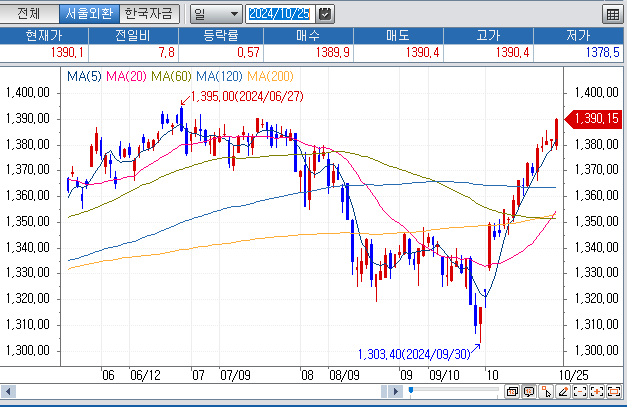627x407 pixels.
Task: Switch to the 한국자금 tab
Action: (150, 14)
